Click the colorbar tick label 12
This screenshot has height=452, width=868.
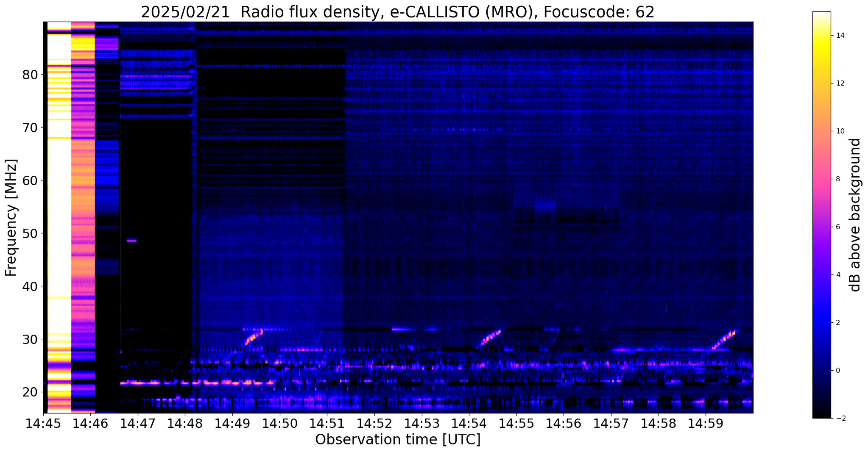click(840, 83)
